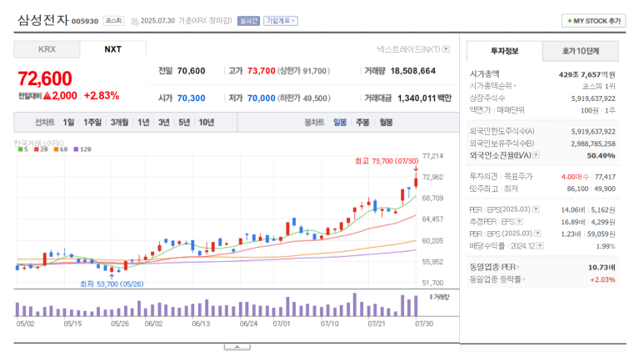Click the 저가 value 70,000
This screenshot has width=644, height=352.
point(262,98)
